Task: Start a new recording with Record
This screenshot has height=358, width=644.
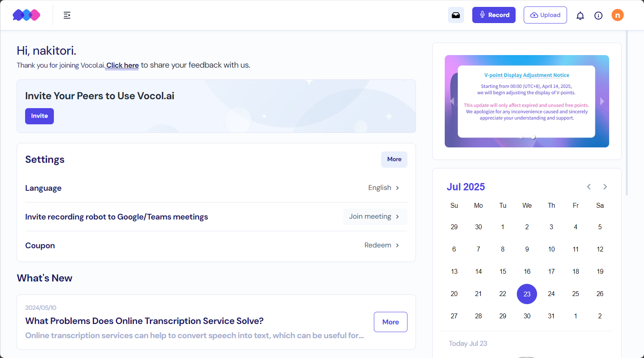Action: coord(494,15)
